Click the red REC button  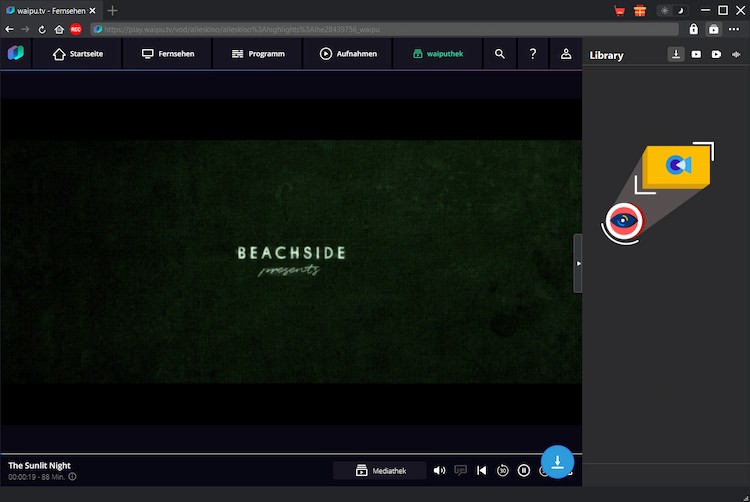coord(76,29)
